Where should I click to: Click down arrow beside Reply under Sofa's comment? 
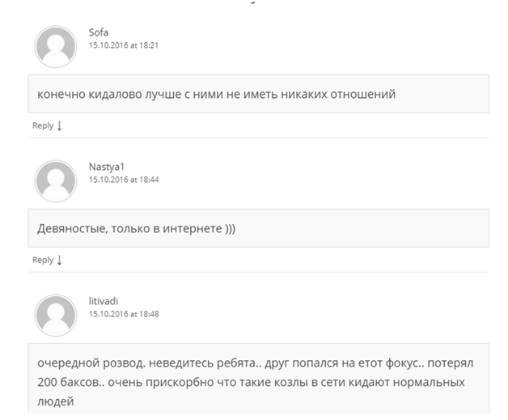click(x=60, y=125)
